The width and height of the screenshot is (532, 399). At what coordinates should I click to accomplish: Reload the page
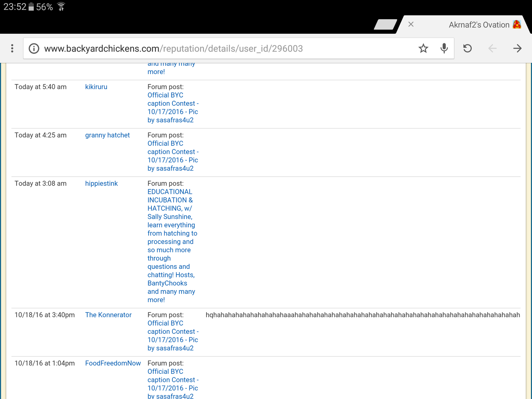tap(467, 49)
